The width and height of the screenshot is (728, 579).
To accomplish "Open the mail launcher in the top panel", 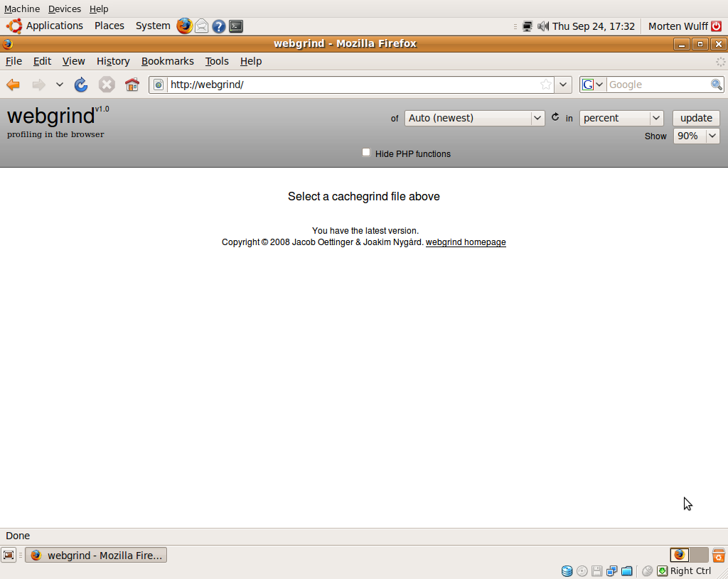I will (201, 26).
